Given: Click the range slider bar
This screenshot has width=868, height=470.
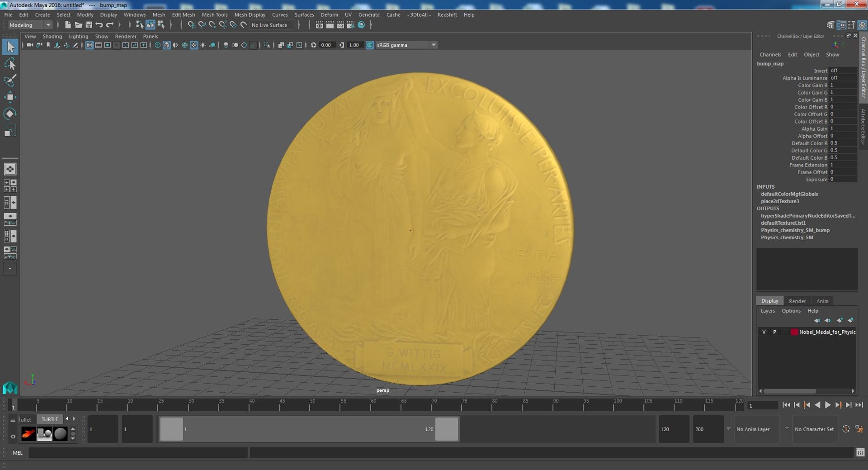Looking at the screenshot, I should (309, 429).
